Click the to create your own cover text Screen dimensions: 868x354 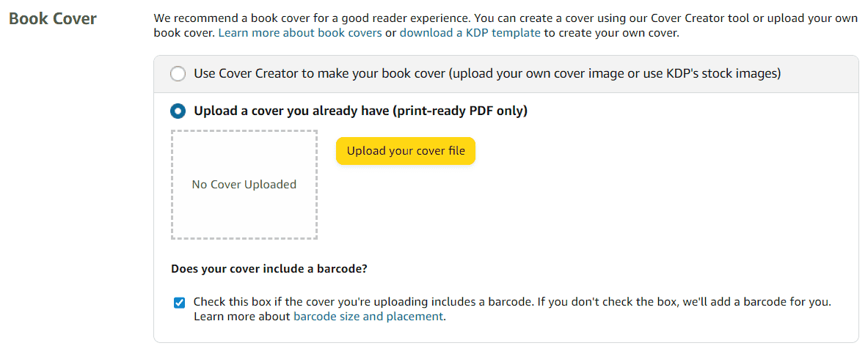point(611,33)
